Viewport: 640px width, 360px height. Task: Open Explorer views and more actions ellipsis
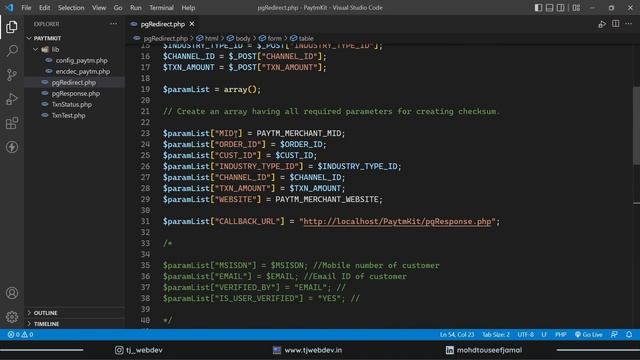tap(113, 24)
